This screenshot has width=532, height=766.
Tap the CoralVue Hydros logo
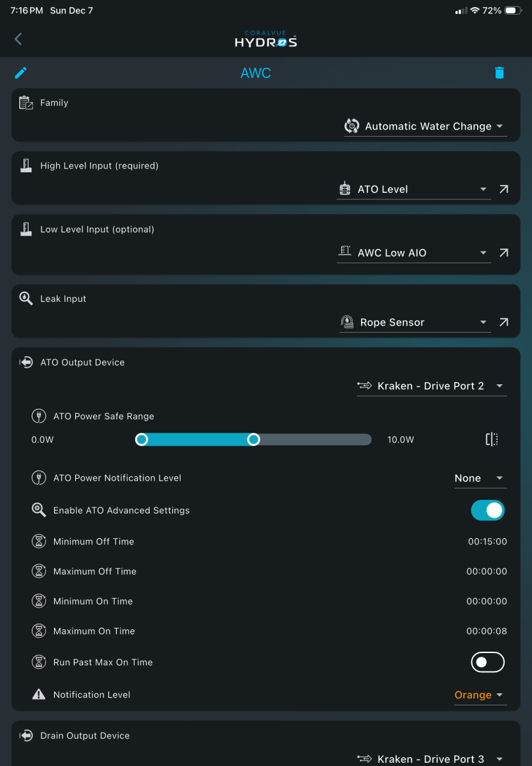[x=265, y=39]
